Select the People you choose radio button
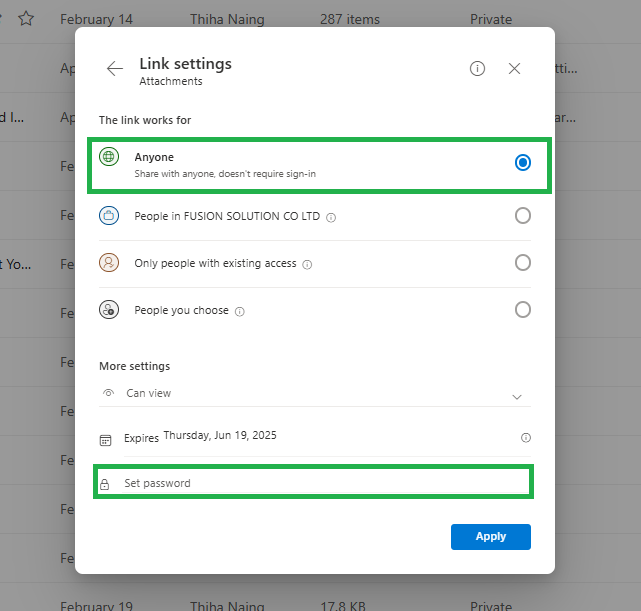This screenshot has height=611, width=641. (x=522, y=309)
